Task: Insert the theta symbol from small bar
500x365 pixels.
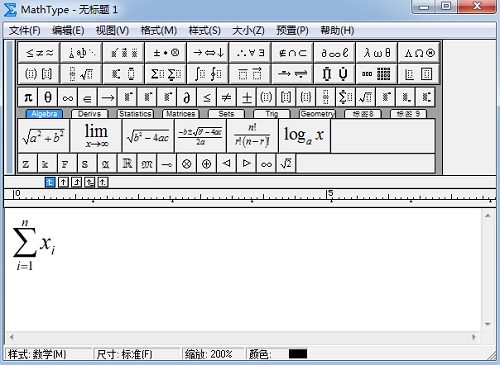Action: click(x=48, y=97)
